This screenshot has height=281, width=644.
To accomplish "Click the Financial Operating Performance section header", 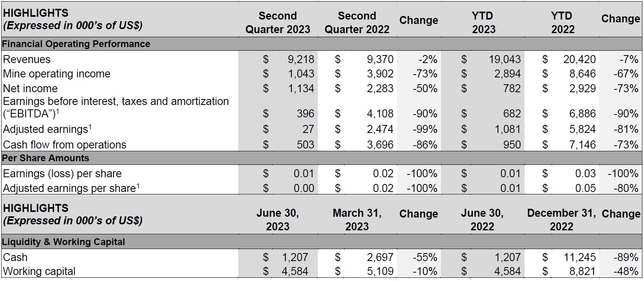I will pyautogui.click(x=76, y=44).
